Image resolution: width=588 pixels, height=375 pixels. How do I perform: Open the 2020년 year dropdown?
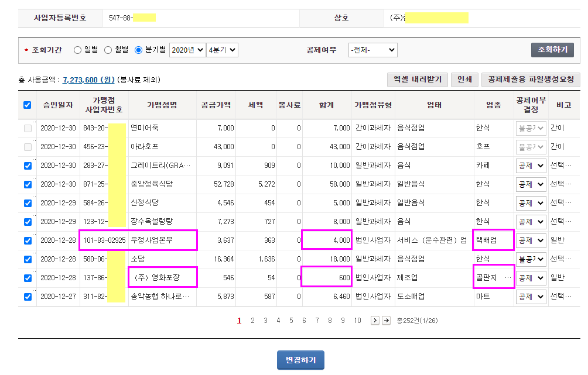[x=187, y=50]
